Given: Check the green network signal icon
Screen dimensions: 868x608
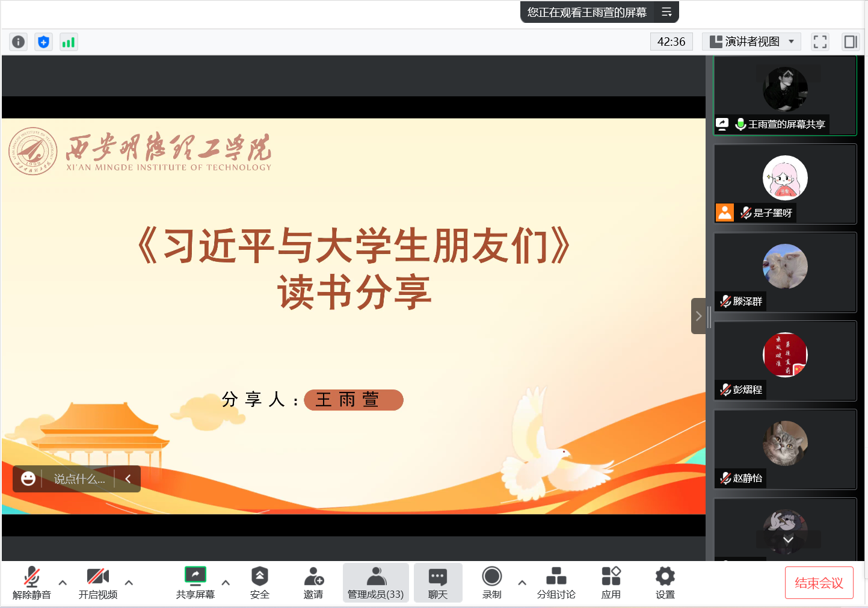Looking at the screenshot, I should point(69,42).
